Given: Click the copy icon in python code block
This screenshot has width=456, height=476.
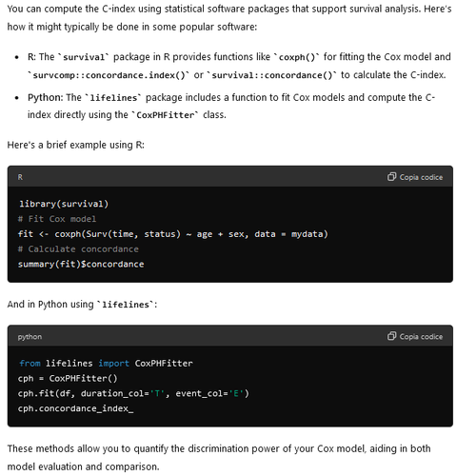Looking at the screenshot, I should pos(391,336).
